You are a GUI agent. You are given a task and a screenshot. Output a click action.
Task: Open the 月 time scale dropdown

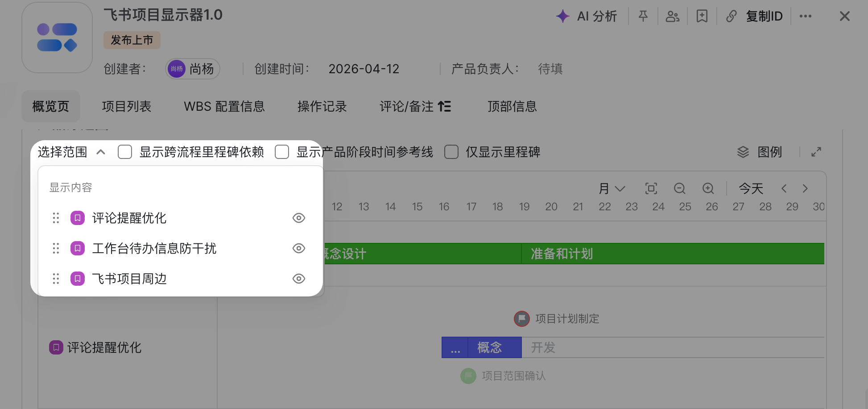(x=612, y=188)
